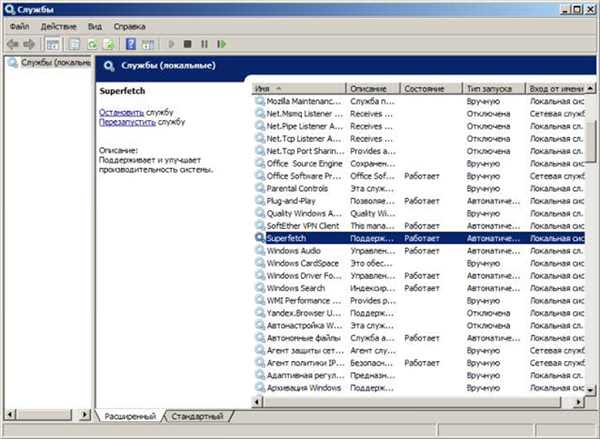Open the Properties toolbar icon
Screen dimensions: 600x439
pos(74,44)
